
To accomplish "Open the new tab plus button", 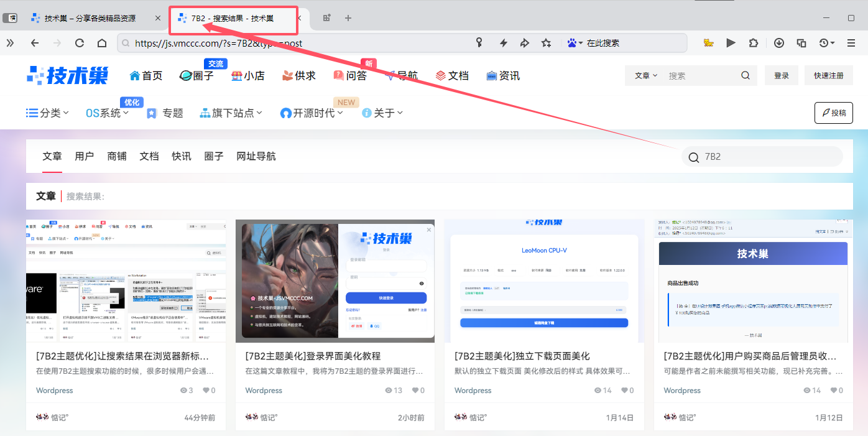I will pyautogui.click(x=348, y=18).
